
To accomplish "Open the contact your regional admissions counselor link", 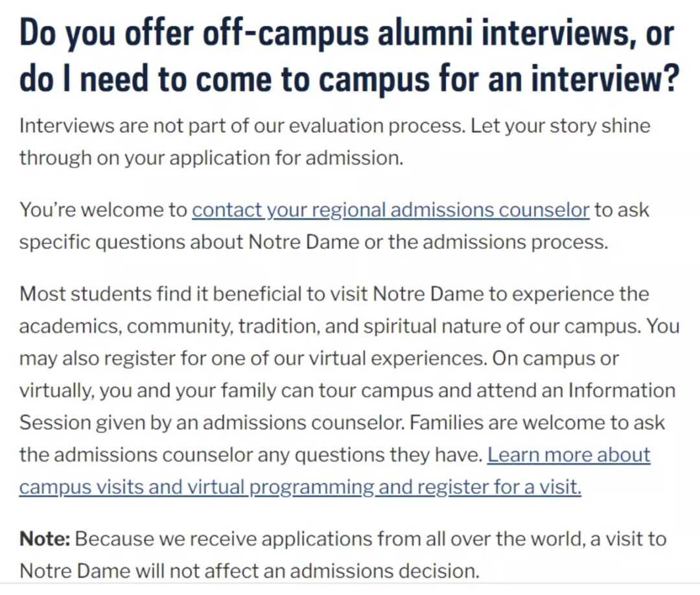I will [x=391, y=210].
